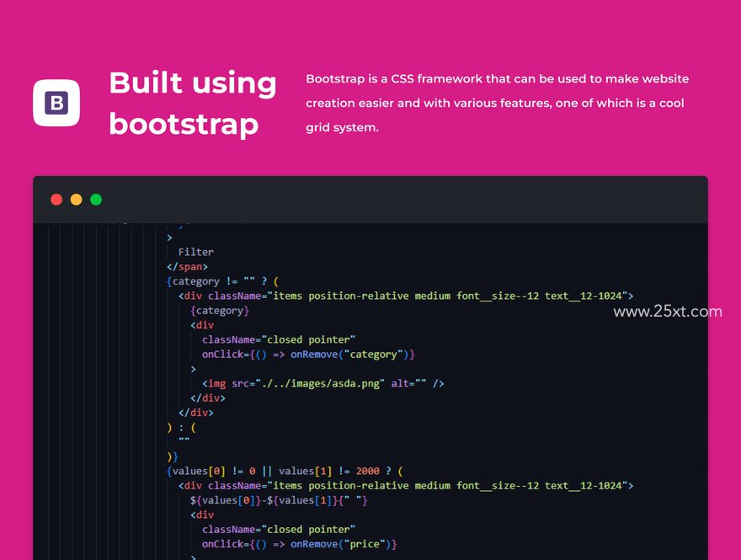Click the 'Filter' text in code
Viewport: 741px width, 560px height.
[195, 252]
